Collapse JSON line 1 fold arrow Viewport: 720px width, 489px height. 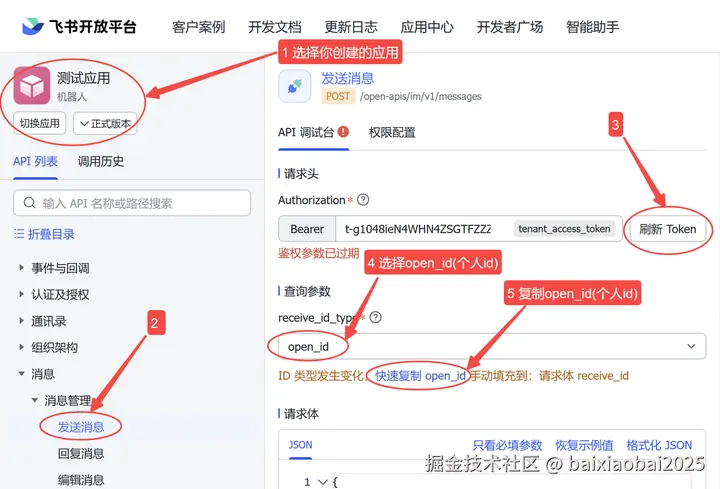(x=323, y=482)
